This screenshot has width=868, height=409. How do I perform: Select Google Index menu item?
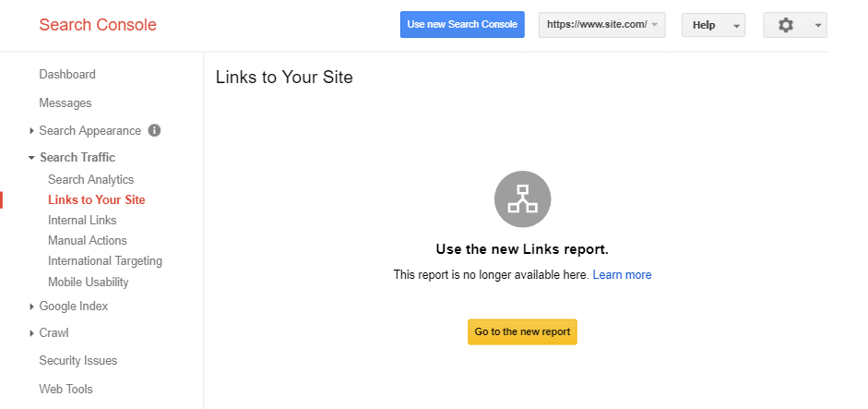tap(74, 306)
